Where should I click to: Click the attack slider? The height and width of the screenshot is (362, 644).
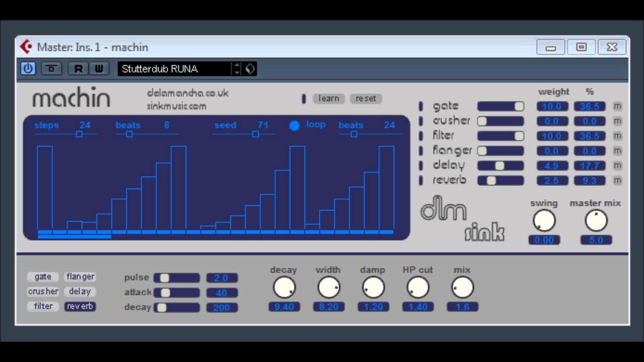point(177,293)
